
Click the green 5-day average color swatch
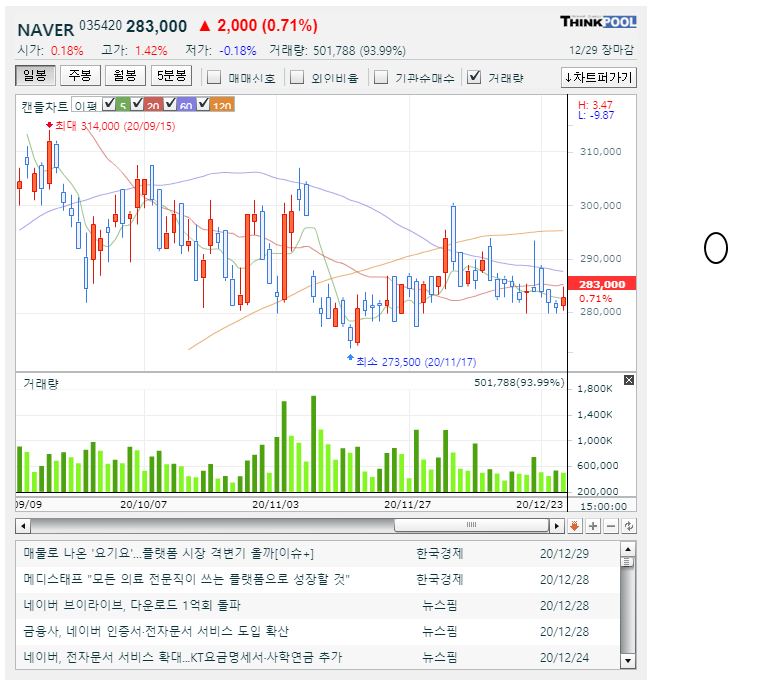[123, 104]
